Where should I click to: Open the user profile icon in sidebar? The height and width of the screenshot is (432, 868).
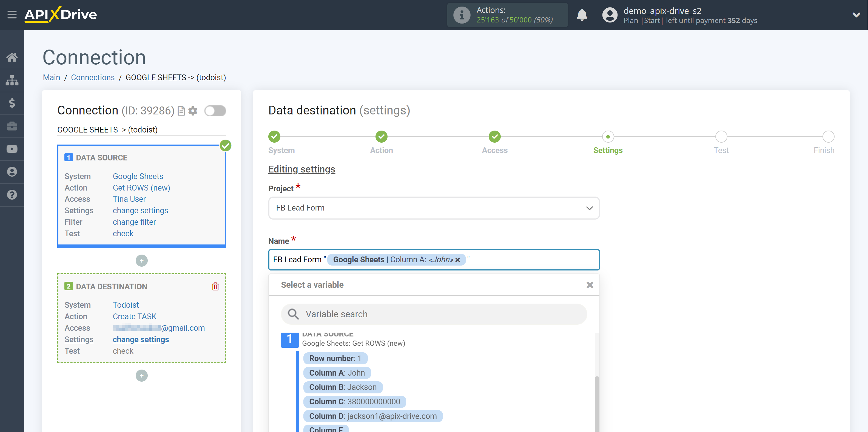tap(12, 172)
